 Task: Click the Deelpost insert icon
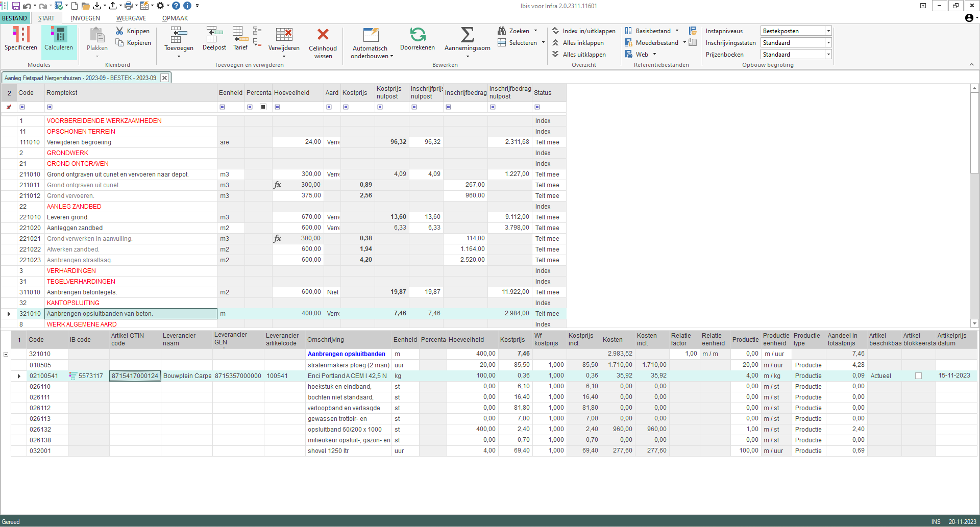pos(214,34)
